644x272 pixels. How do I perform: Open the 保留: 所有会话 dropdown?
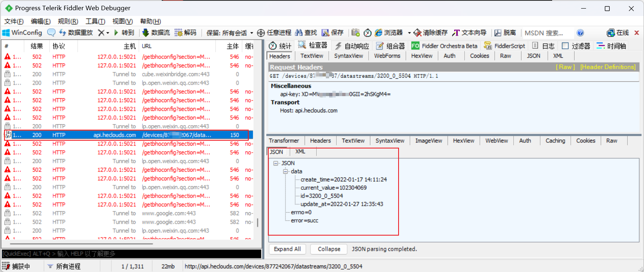click(x=230, y=33)
